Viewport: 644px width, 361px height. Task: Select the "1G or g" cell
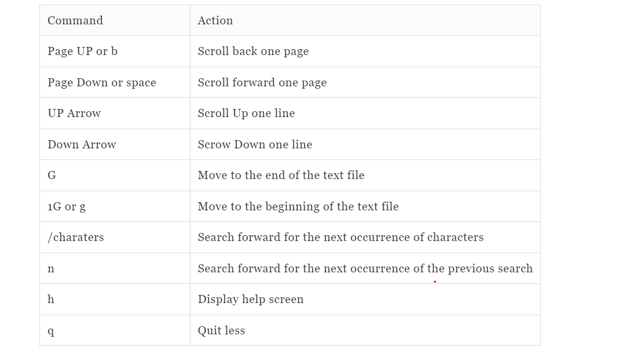coord(67,207)
